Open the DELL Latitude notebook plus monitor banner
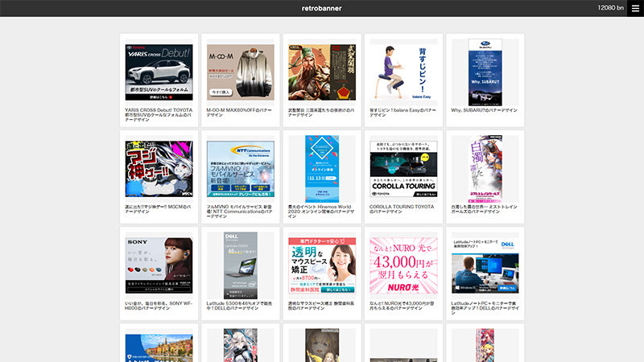Viewport: 644px width, 362px height. point(485,265)
